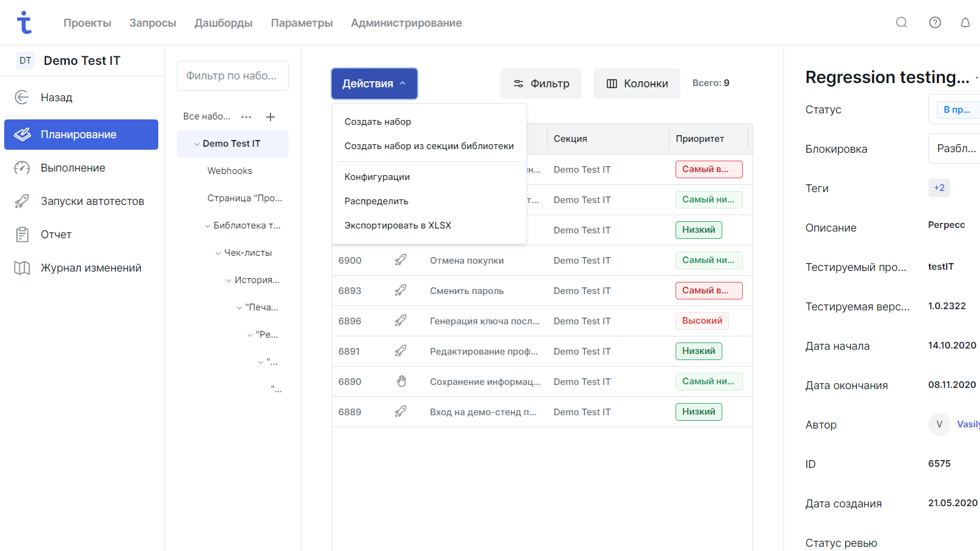Image resolution: width=980 pixels, height=551 pixels.
Task: Click the Запуски автотестов rocket icon
Action: coord(22,201)
